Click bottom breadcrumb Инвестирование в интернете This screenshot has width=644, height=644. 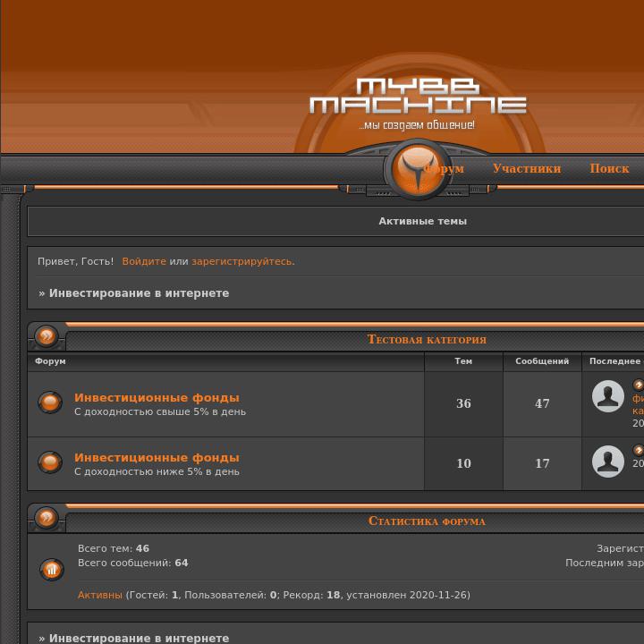140,638
